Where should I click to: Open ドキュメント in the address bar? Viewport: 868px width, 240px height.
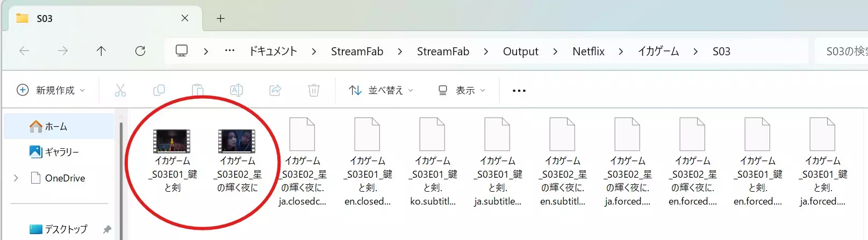tap(273, 51)
